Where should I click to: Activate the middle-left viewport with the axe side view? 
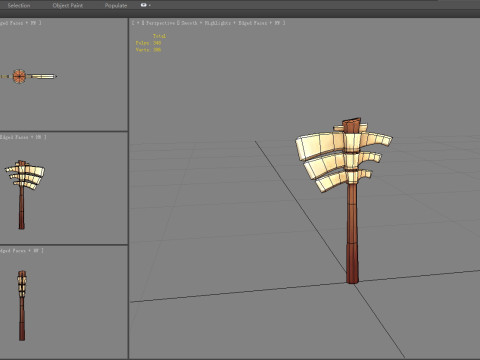[64, 188]
